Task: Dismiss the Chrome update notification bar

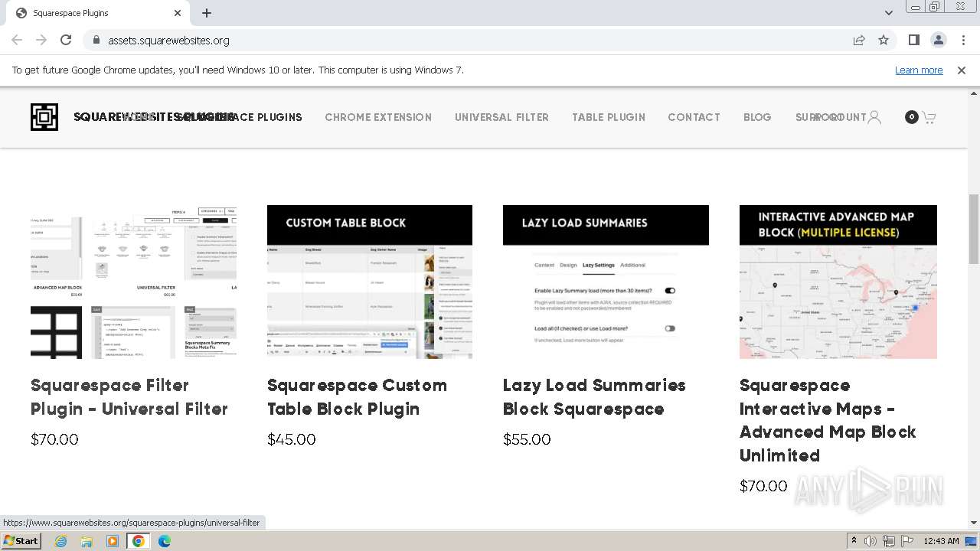Action: pos(962,70)
